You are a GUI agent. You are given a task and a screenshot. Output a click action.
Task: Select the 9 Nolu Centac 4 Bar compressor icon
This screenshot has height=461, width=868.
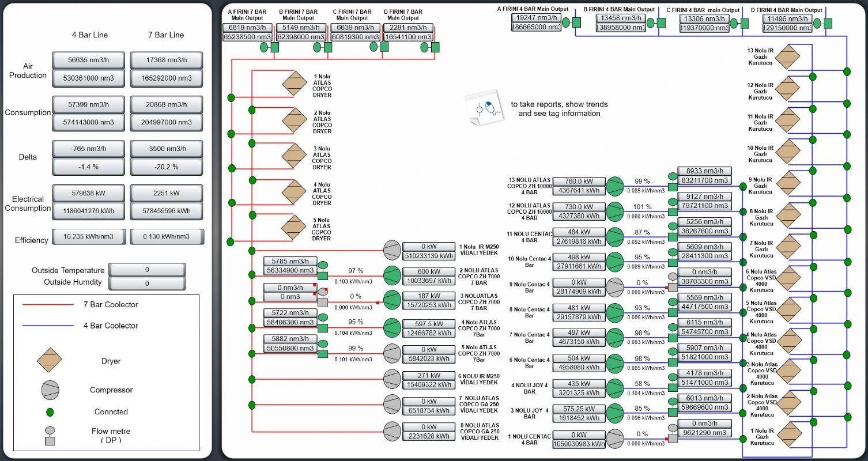coord(614,287)
